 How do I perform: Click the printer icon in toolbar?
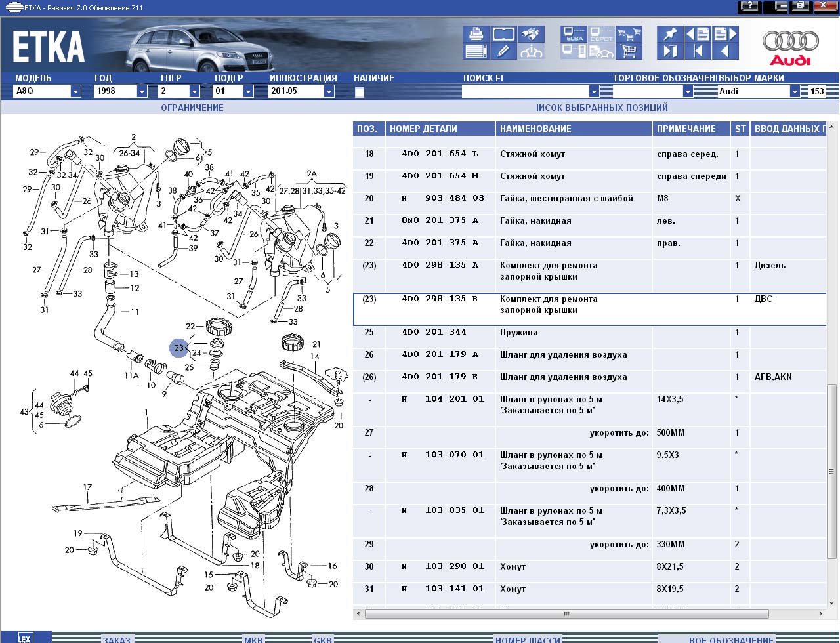(476, 34)
